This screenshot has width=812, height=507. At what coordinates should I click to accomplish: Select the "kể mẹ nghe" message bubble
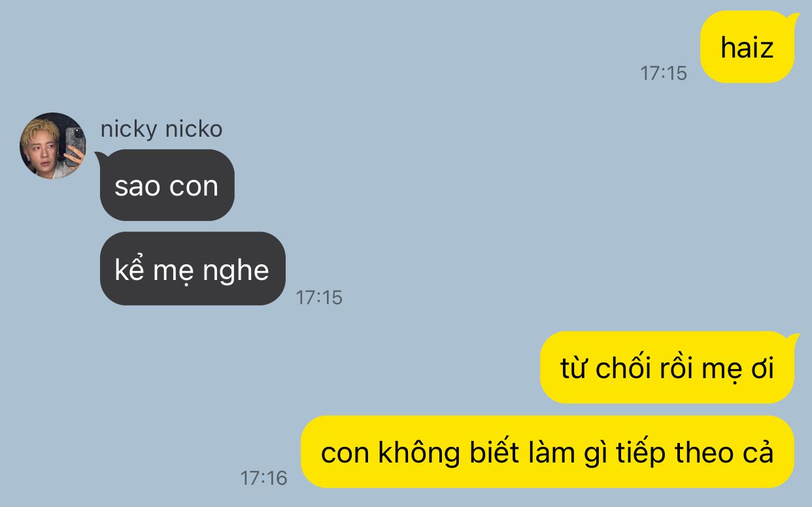click(192, 268)
